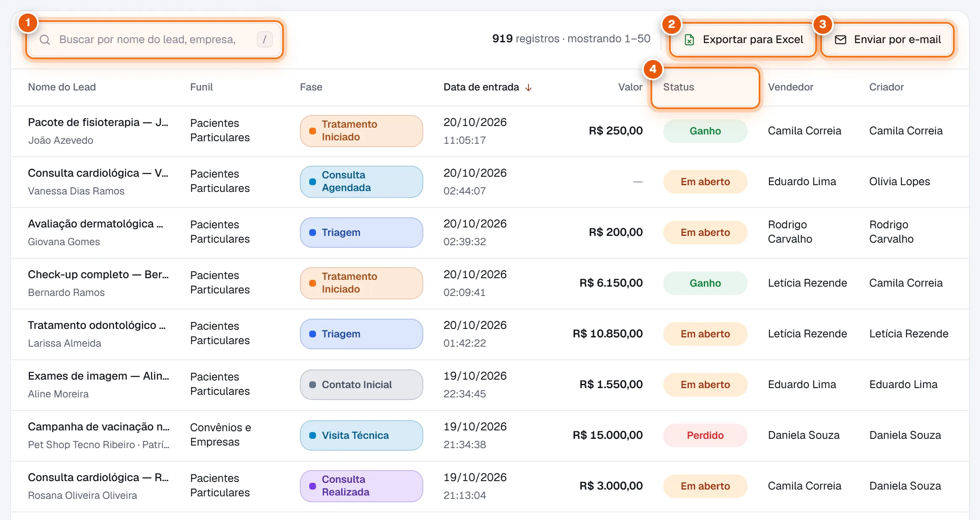Sort table by Valor column
980x520 pixels.
630,87
